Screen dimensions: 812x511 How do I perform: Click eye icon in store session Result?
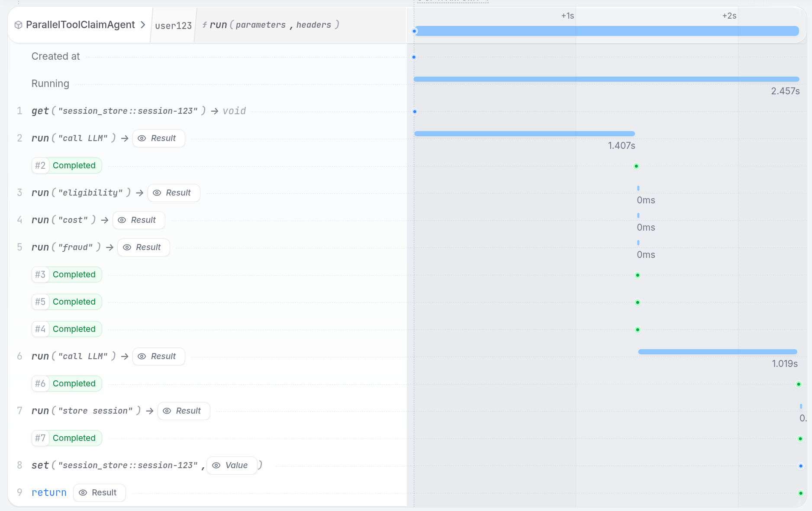[x=167, y=411]
